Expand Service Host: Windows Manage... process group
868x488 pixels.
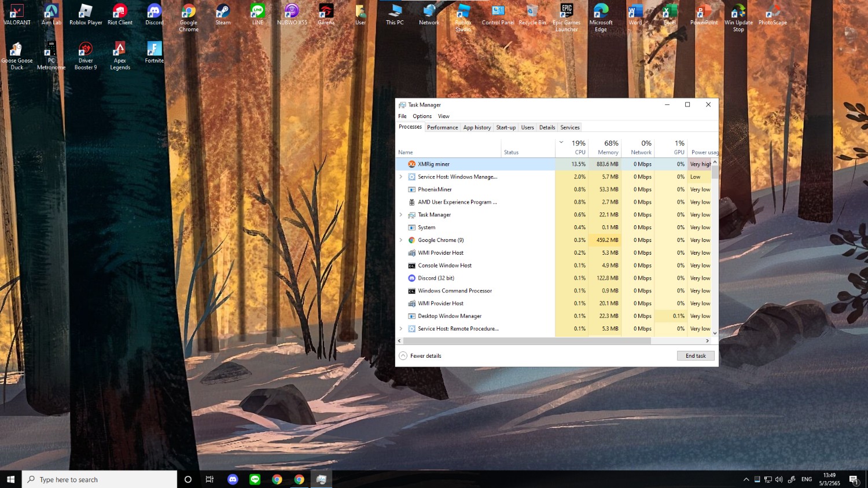[x=401, y=177]
